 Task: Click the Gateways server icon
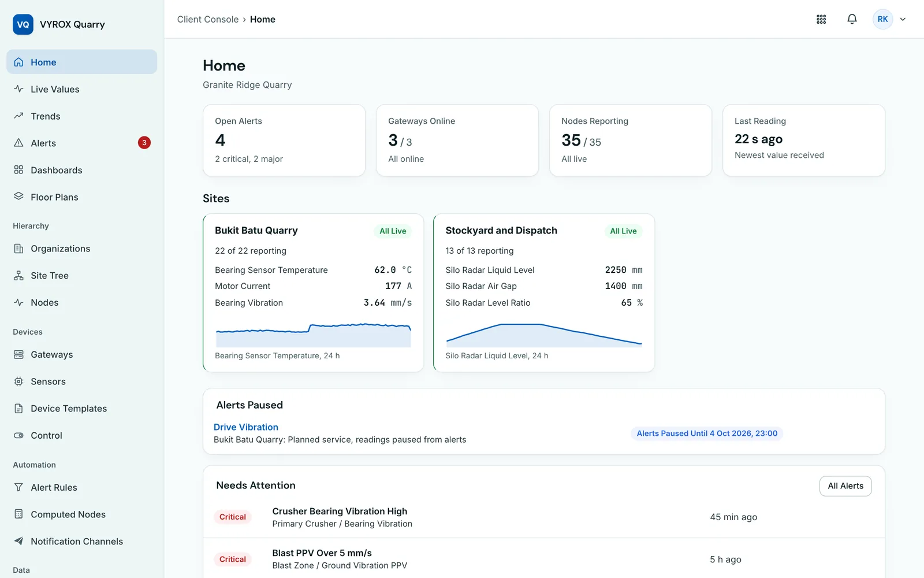pos(18,354)
